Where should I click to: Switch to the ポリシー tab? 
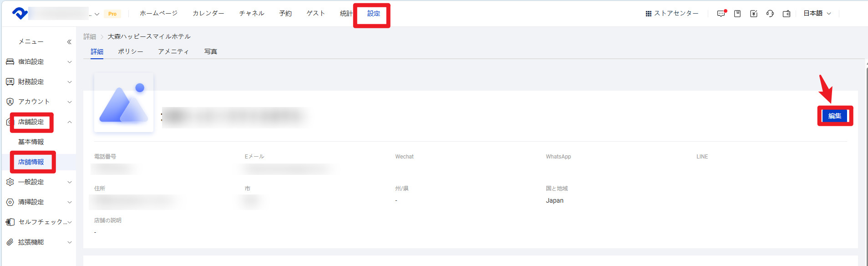(x=131, y=51)
